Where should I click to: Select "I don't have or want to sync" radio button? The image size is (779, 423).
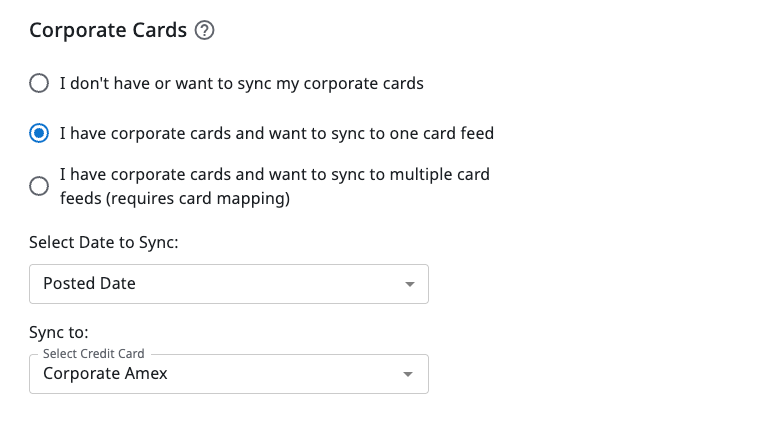point(39,84)
